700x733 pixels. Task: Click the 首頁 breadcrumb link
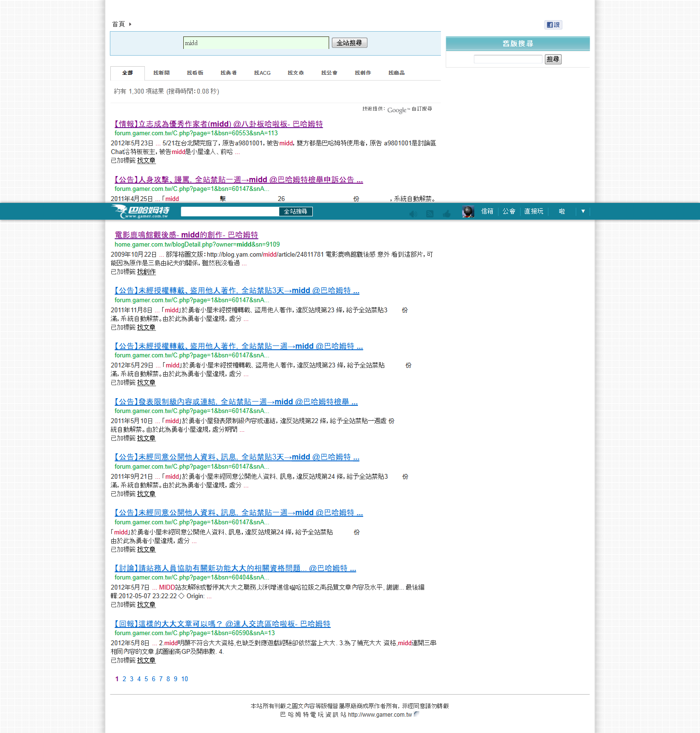tap(119, 24)
